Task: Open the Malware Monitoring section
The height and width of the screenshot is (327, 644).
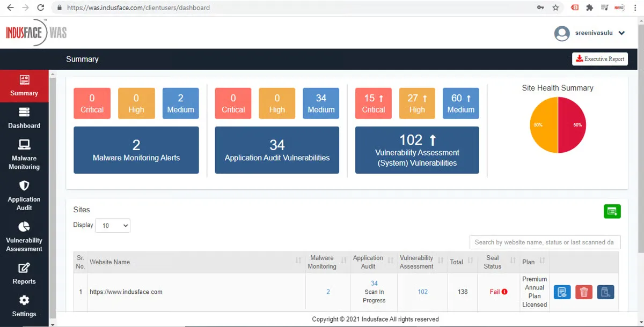Action: click(24, 155)
